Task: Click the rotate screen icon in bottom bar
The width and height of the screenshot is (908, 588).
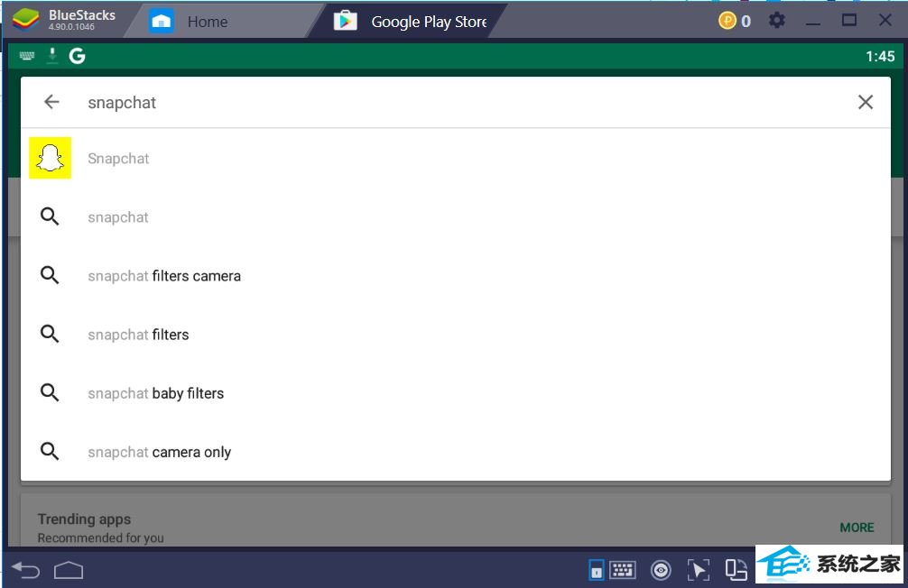Action: (736, 569)
